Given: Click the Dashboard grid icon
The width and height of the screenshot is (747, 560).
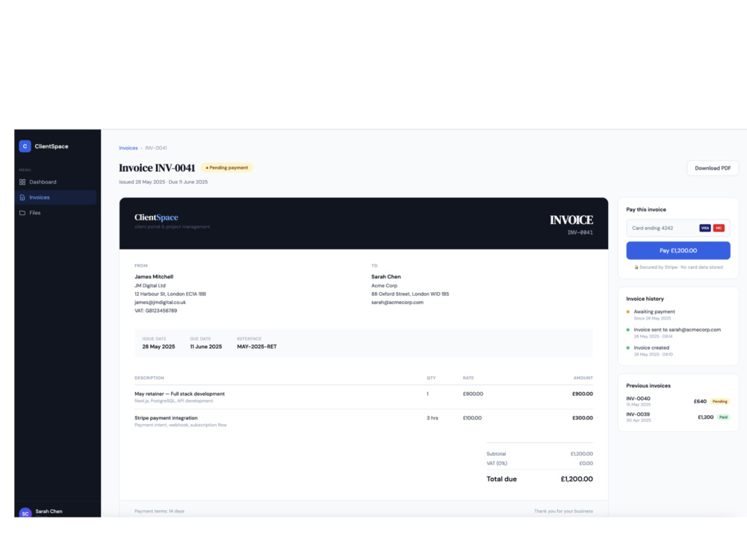Looking at the screenshot, I should (x=22, y=182).
